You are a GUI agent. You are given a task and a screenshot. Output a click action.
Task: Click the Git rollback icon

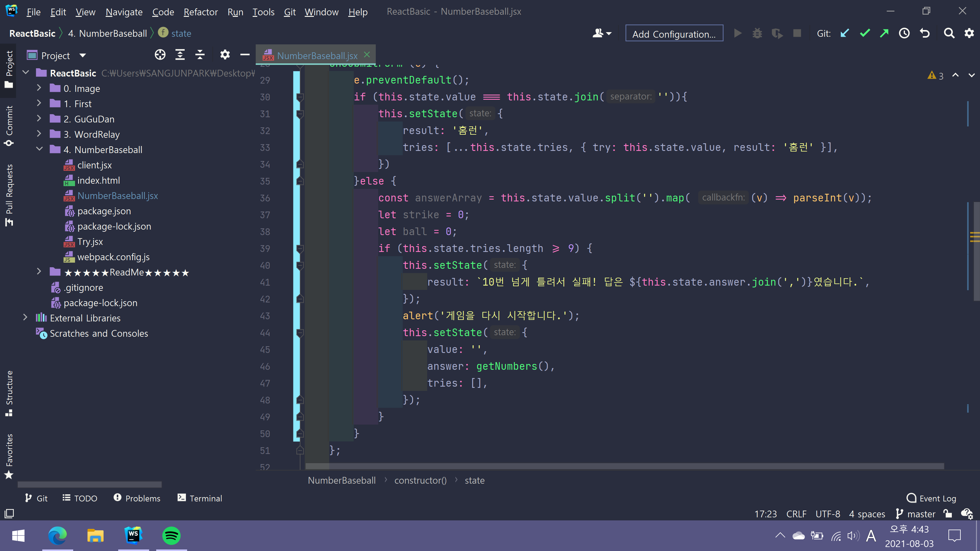925,33
